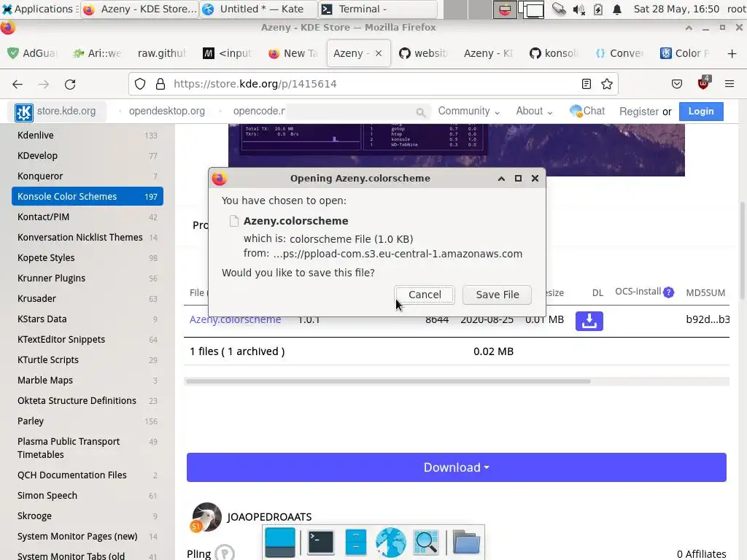747x560 pixels.
Task: Switch to the raw.github tab
Action: coord(161,53)
